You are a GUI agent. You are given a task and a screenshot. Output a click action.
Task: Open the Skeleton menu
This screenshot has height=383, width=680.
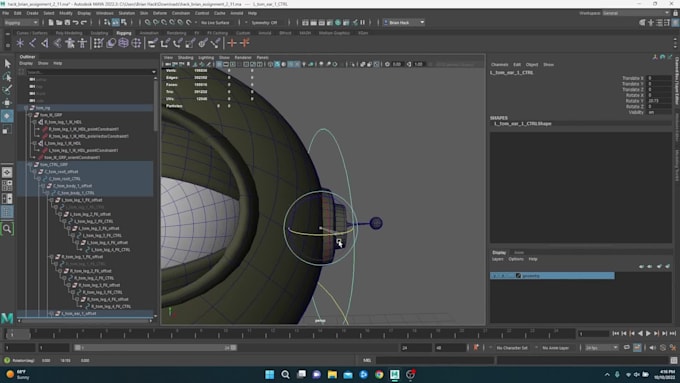click(x=127, y=13)
